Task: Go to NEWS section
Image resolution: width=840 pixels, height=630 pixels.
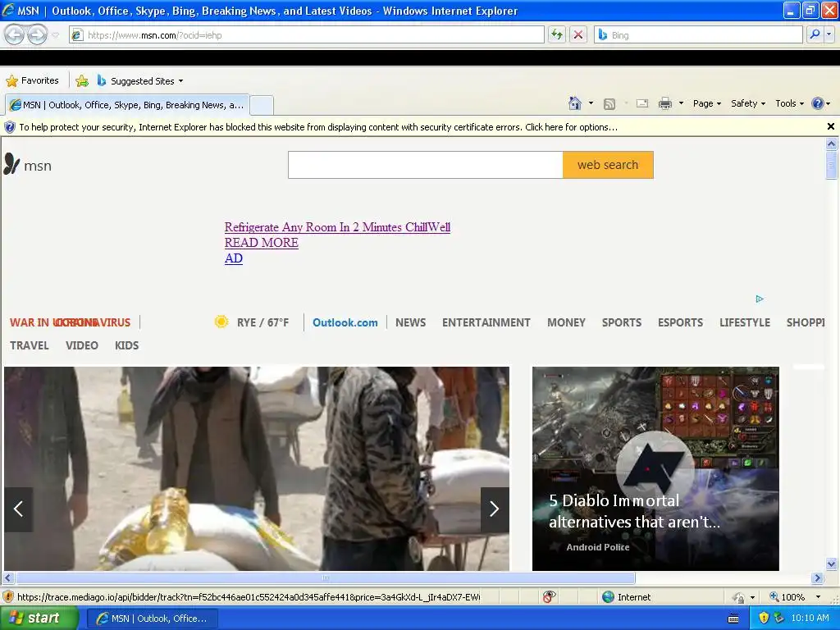Action: point(410,322)
